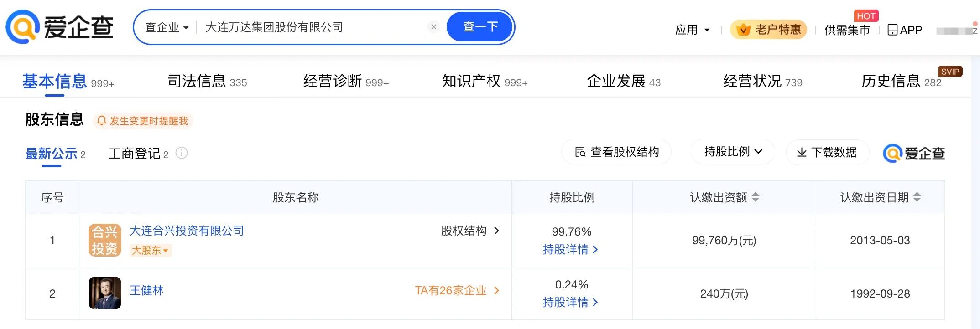This screenshot has height=329, width=980.
Task: Click the 爱企查 logo in header
Action: point(59,27)
